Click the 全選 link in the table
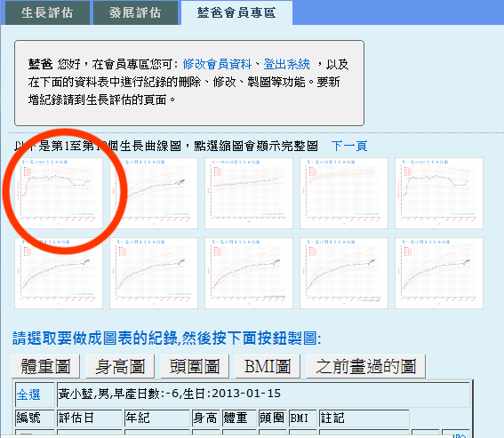504x438 pixels. click(x=28, y=394)
